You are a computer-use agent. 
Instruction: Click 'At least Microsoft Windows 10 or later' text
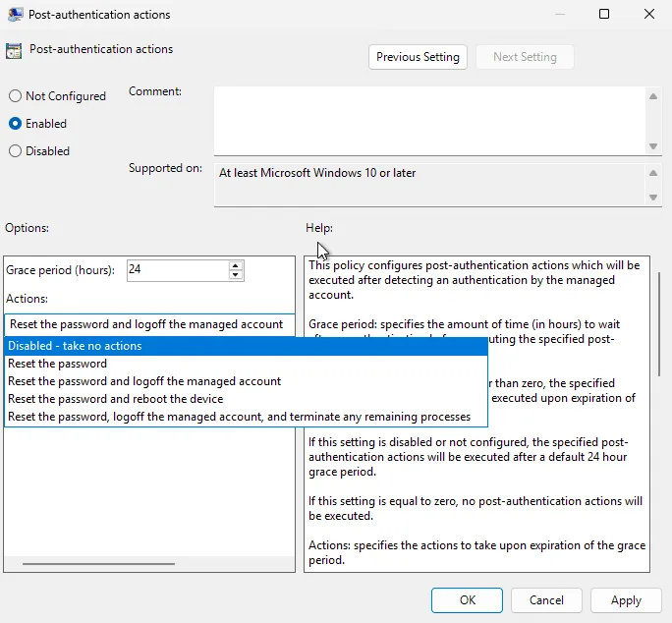point(317,173)
